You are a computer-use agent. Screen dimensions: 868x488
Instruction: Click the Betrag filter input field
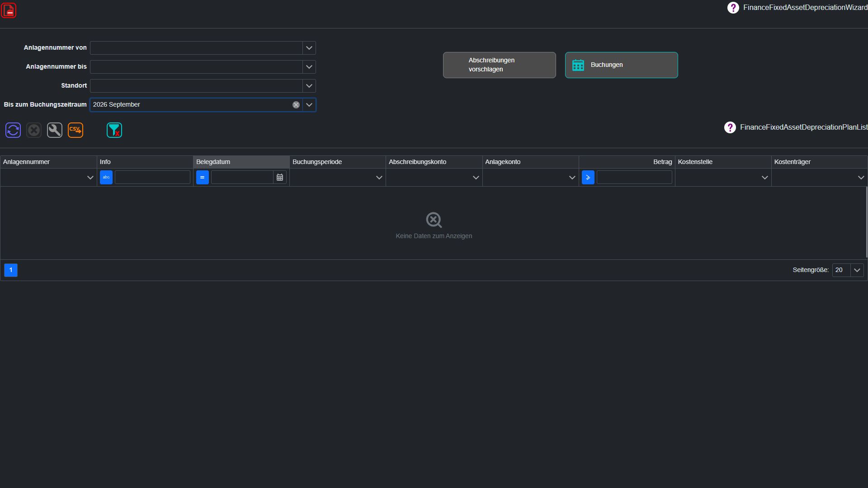coord(634,178)
